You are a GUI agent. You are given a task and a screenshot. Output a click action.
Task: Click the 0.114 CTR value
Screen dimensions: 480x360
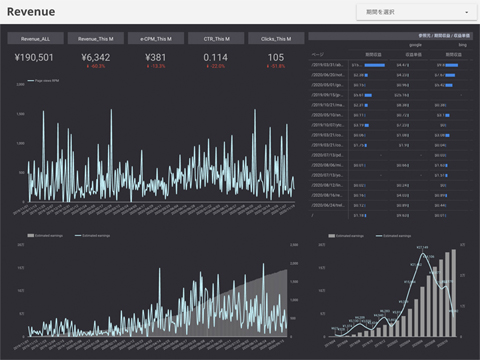click(216, 57)
